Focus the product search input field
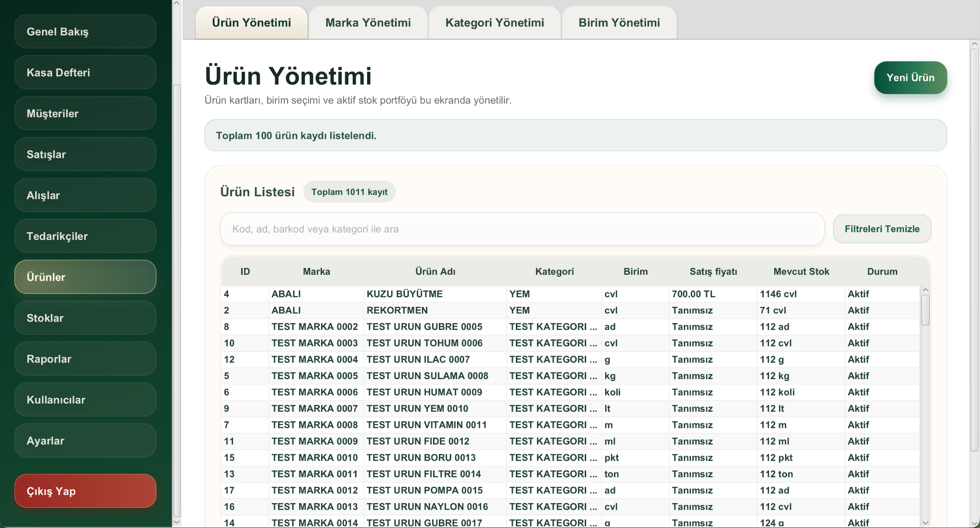This screenshot has width=980, height=528. 522,229
